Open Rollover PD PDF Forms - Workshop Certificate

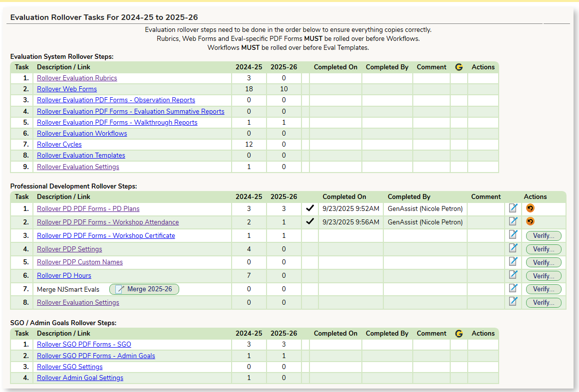point(106,235)
